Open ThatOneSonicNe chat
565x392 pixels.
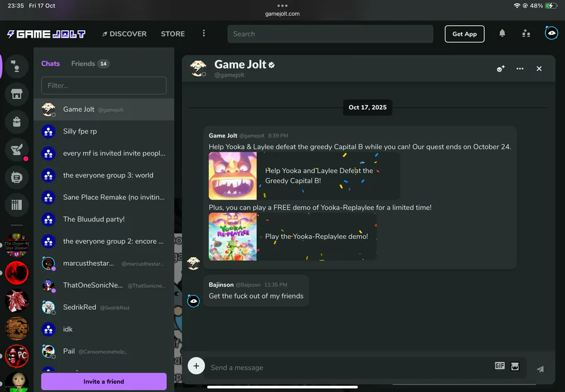point(104,285)
